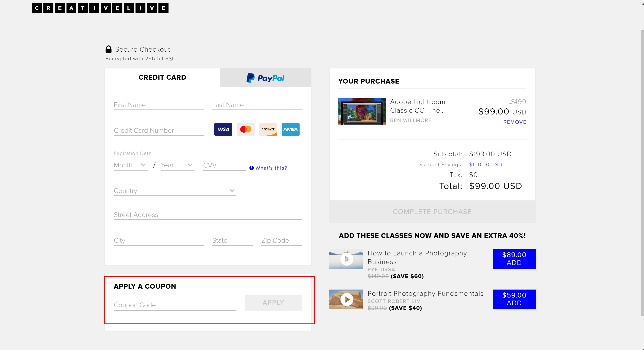Add Photography Business class for $89.00
Image resolution: width=644 pixels, height=350 pixels.
(514, 259)
